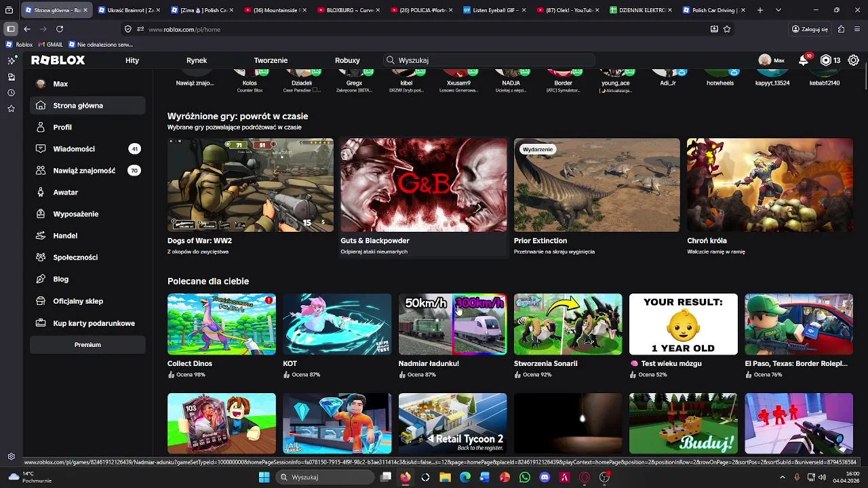This screenshot has width=868, height=488.
Task: Open Społeczności in the sidebar
Action: (87, 258)
